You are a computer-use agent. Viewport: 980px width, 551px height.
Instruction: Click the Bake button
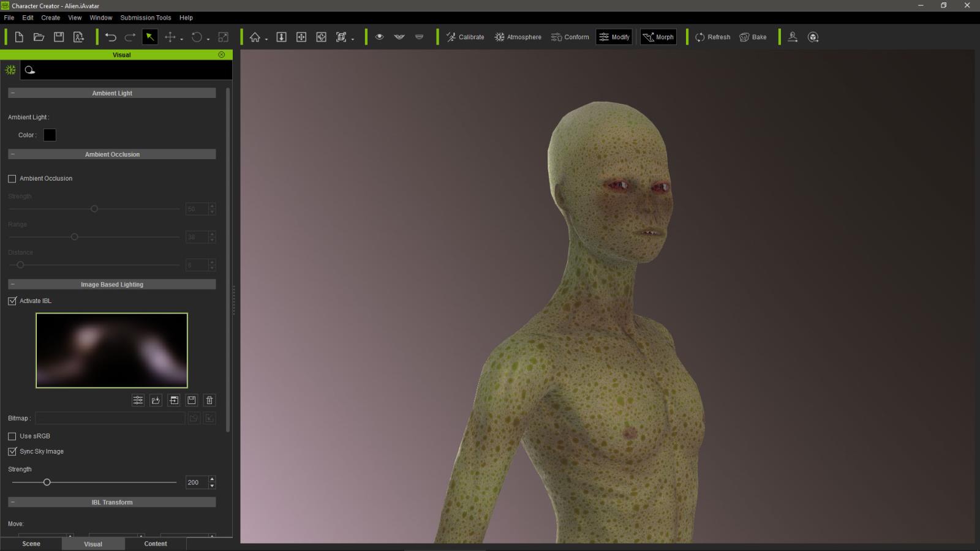(753, 37)
